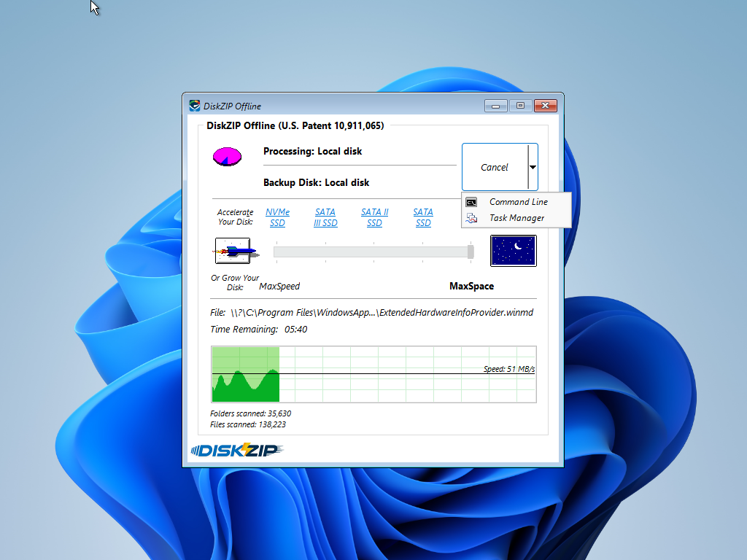Select the SATA SSD link
The image size is (747, 560).
point(423,217)
